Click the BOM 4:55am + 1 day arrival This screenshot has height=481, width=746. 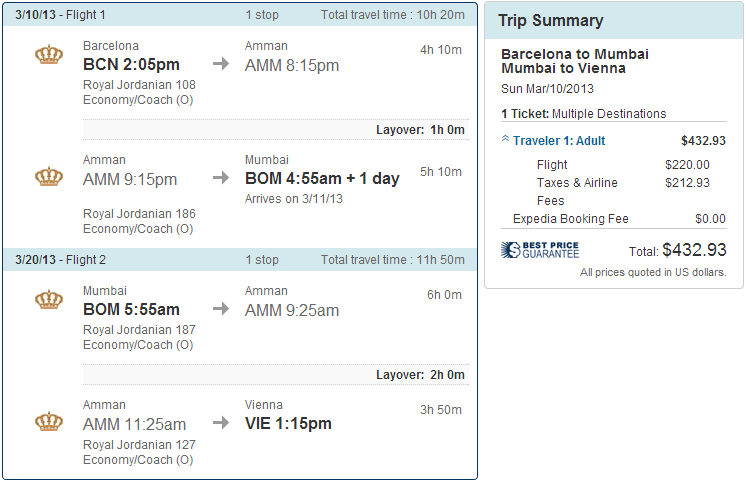pos(321,179)
